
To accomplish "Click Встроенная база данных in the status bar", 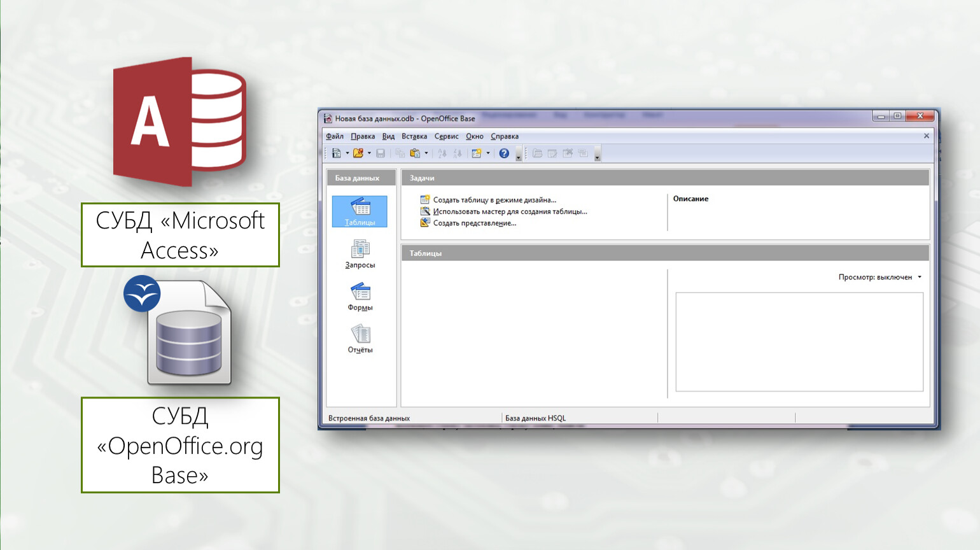I will coord(369,418).
